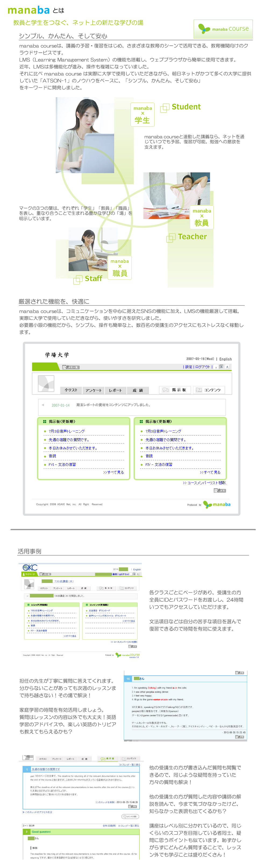Click the green grid icon of right 掲示板 panel
The height and width of the screenshot is (868, 270).
point(141,422)
